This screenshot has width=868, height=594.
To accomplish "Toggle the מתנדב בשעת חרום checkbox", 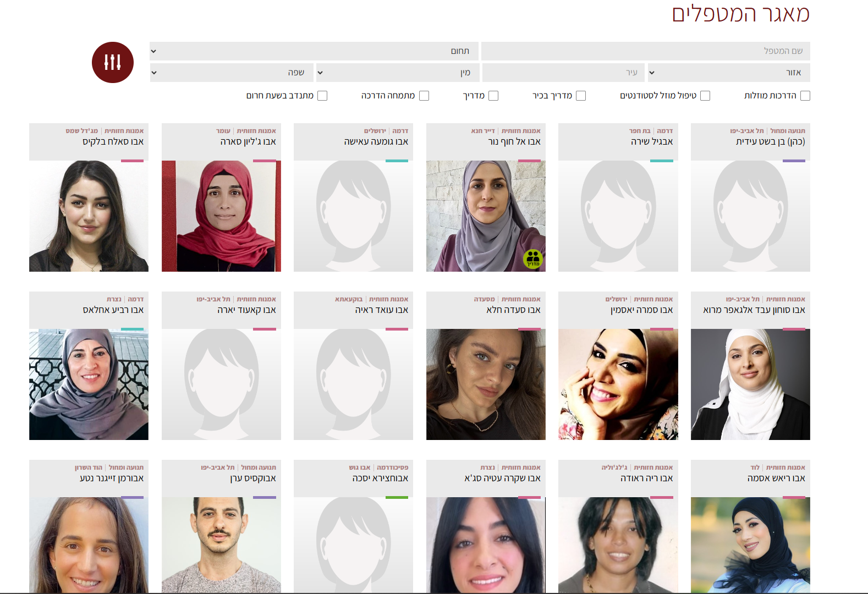I will pyautogui.click(x=322, y=96).
